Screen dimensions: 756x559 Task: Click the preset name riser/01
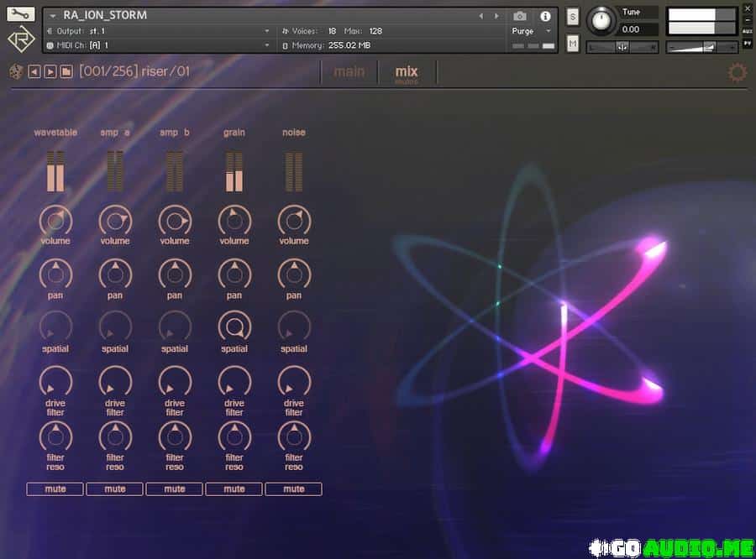165,71
